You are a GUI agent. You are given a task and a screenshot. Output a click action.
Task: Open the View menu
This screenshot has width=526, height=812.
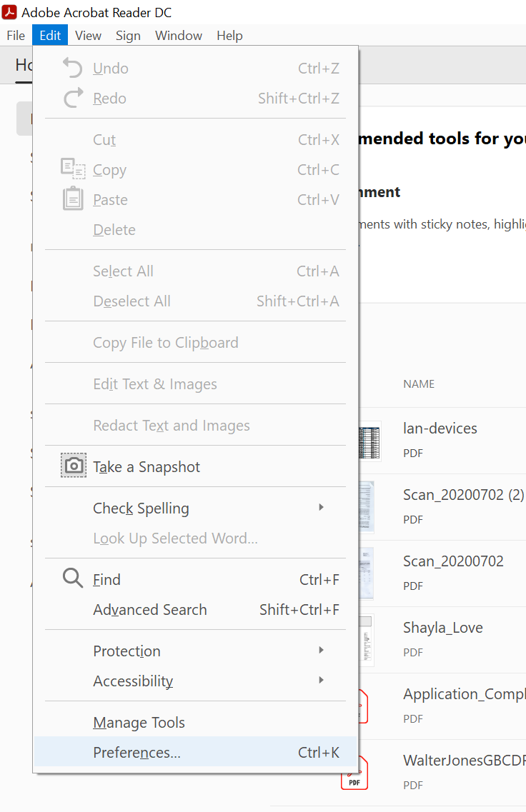88,35
